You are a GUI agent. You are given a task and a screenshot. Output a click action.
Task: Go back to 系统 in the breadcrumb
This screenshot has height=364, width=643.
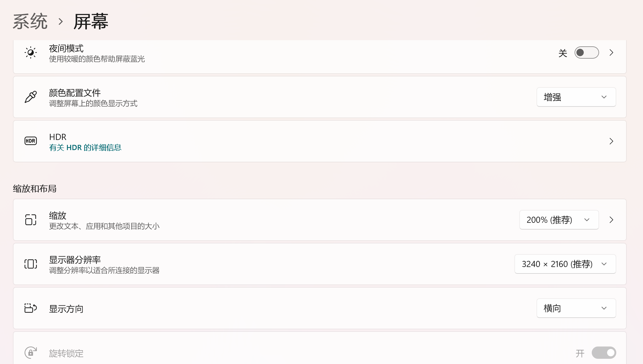point(30,21)
